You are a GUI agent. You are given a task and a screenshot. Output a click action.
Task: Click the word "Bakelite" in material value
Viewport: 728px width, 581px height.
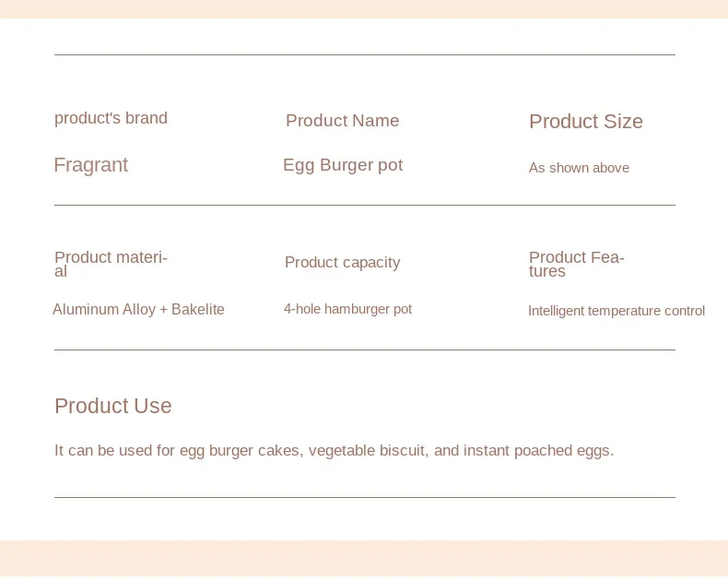pyautogui.click(x=198, y=310)
